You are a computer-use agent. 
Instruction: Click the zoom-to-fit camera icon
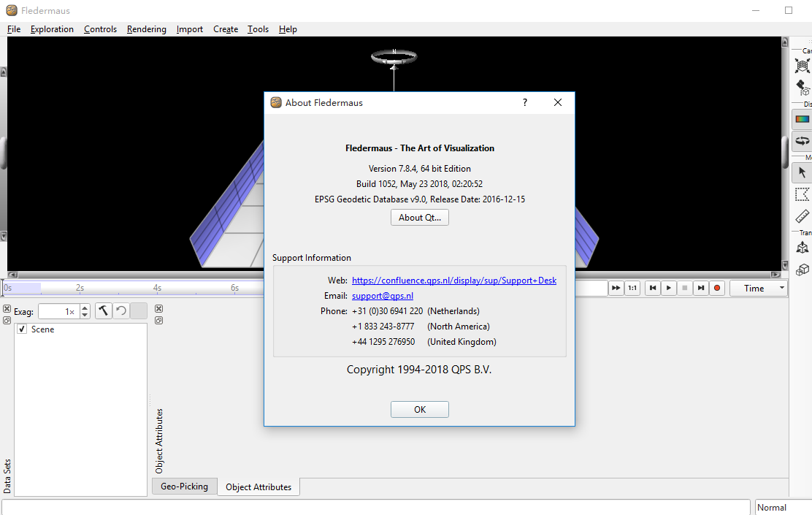(802, 66)
